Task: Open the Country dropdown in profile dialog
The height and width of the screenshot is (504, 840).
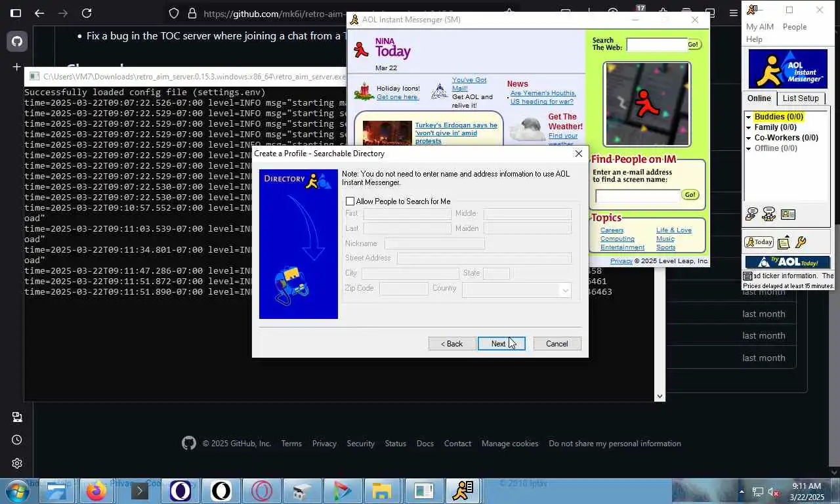Action: point(565,290)
